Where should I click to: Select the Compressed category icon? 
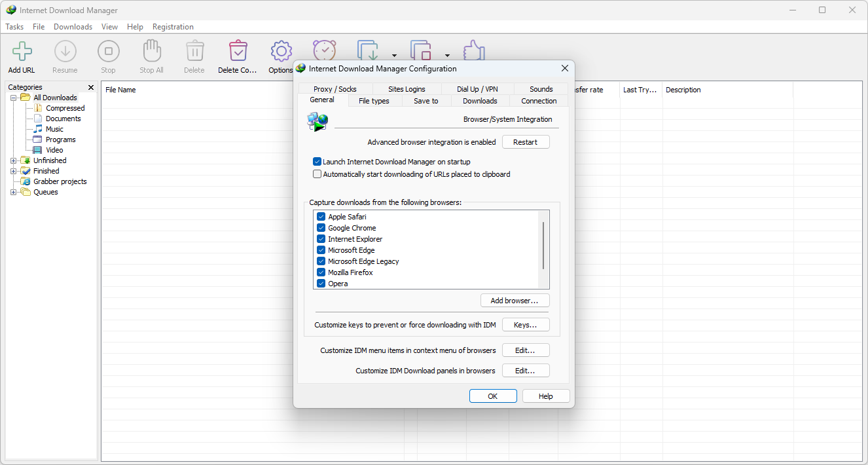pos(39,108)
